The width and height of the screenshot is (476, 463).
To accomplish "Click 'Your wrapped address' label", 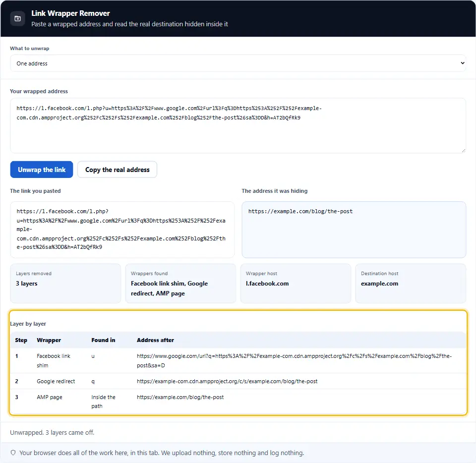I will (39, 91).
